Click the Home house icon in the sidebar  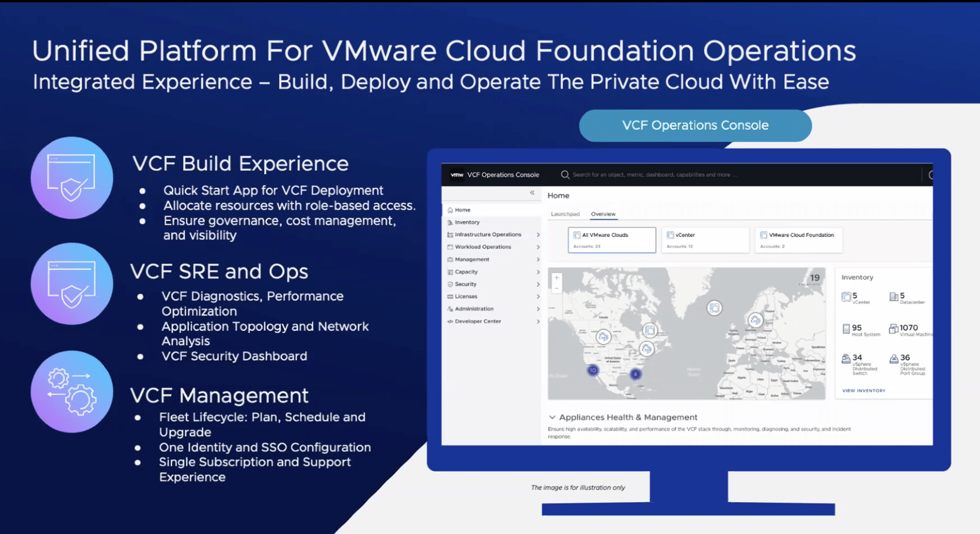coord(450,210)
